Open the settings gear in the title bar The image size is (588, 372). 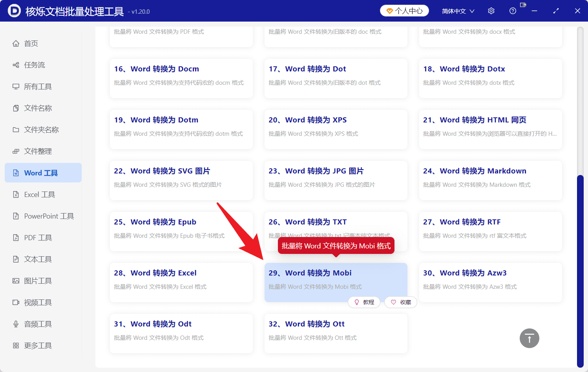pos(491,11)
